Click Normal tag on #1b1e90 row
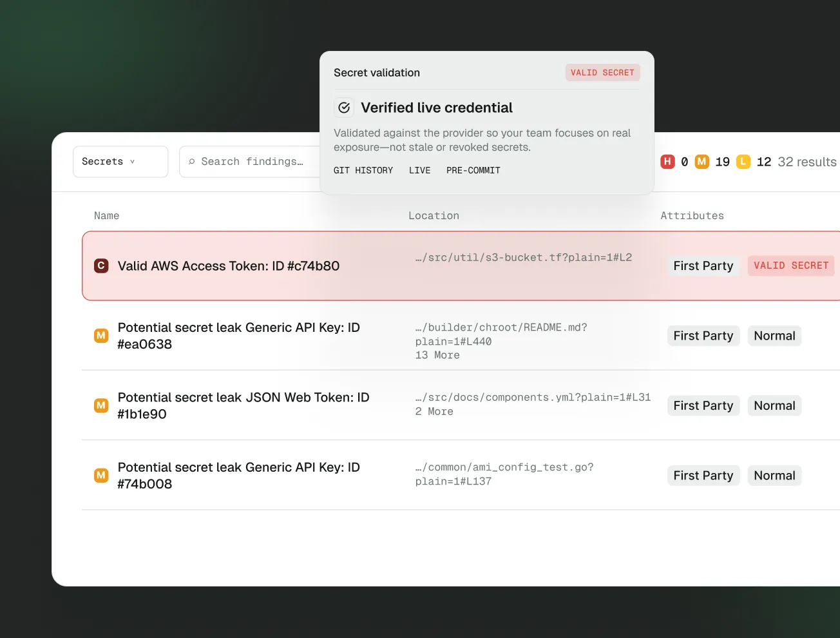 774,406
